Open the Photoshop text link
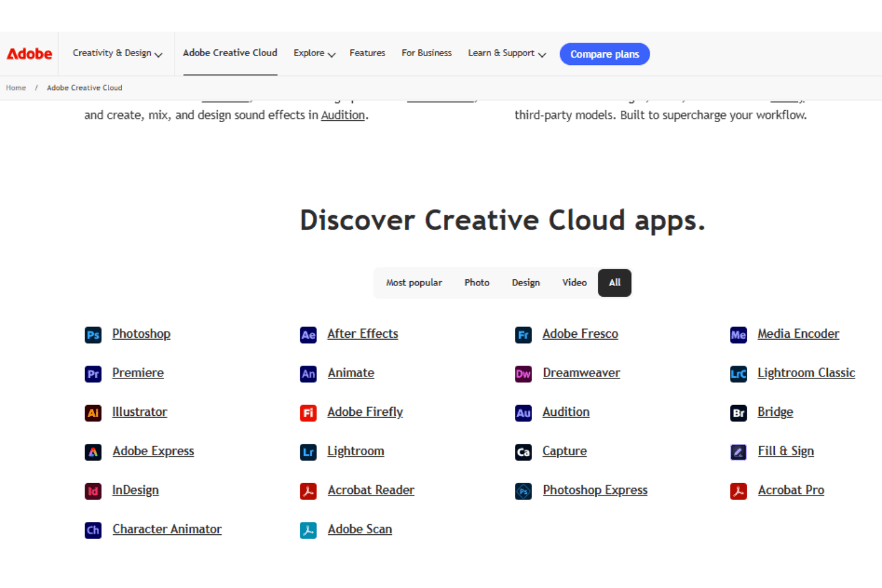Image resolution: width=882 pixels, height=588 pixels. (141, 334)
